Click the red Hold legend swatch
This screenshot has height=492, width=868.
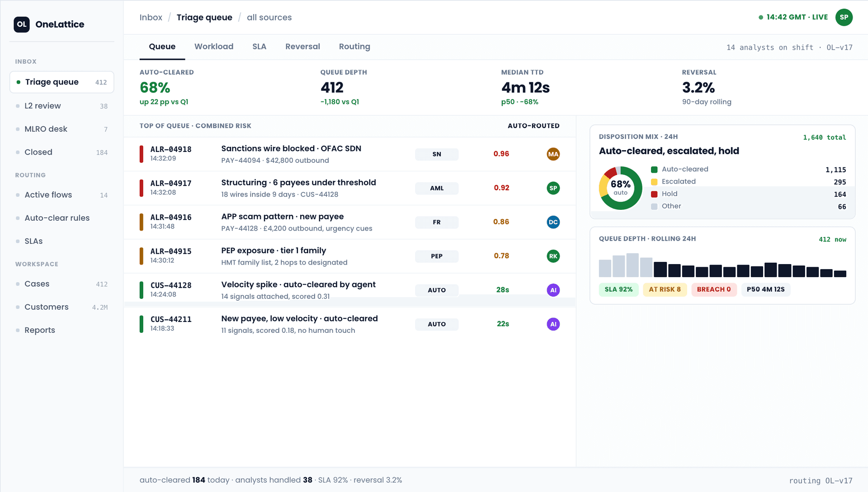pos(654,194)
